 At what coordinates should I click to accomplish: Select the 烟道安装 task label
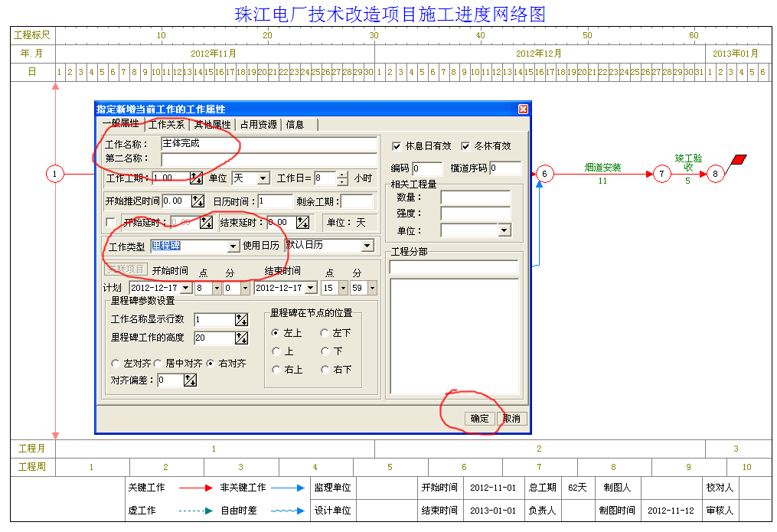[x=602, y=168]
